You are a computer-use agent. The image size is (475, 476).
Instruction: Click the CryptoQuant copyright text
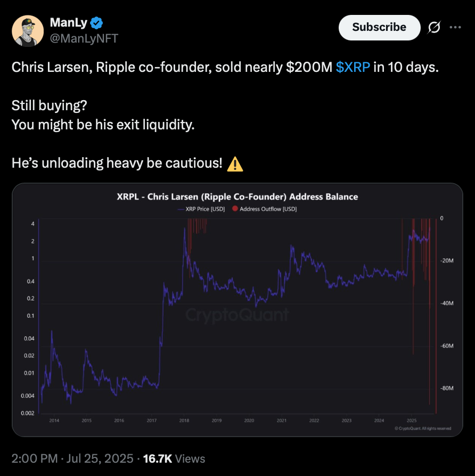pyautogui.click(x=423, y=428)
